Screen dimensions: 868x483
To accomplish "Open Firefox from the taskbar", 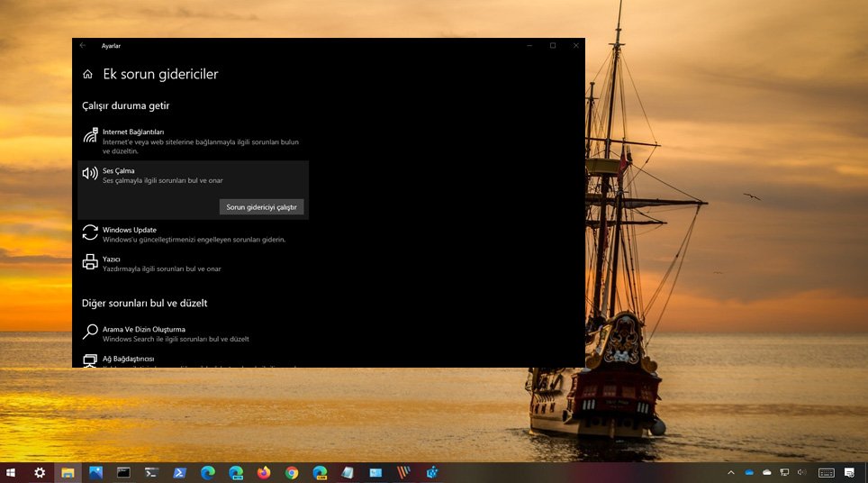I will pyautogui.click(x=263, y=472).
